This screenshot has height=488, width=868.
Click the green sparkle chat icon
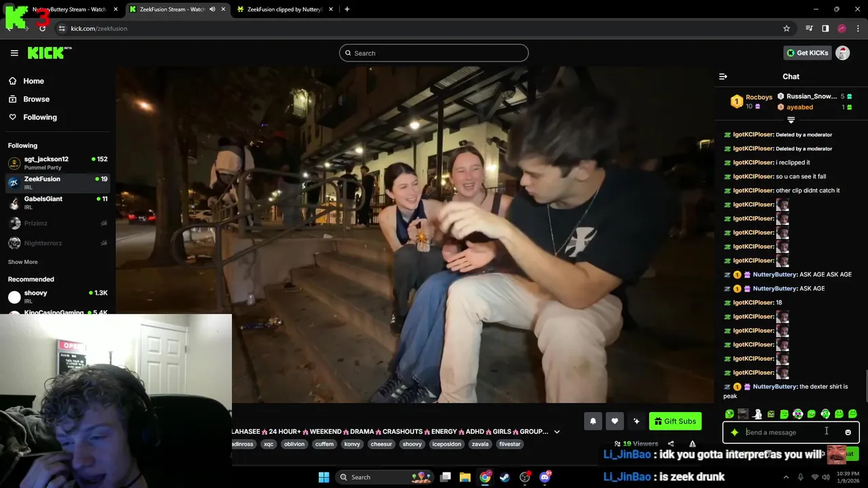734,432
